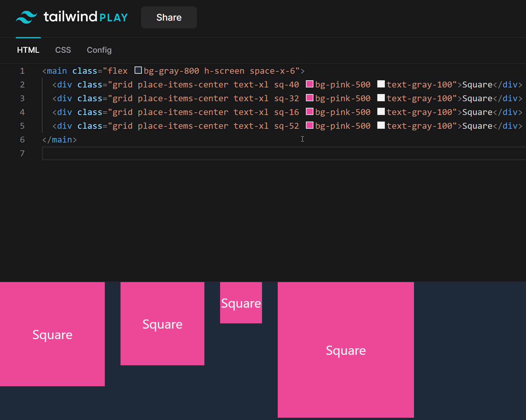
Task: Click the text-gray-100 swatch on line 5
Action: (381, 125)
